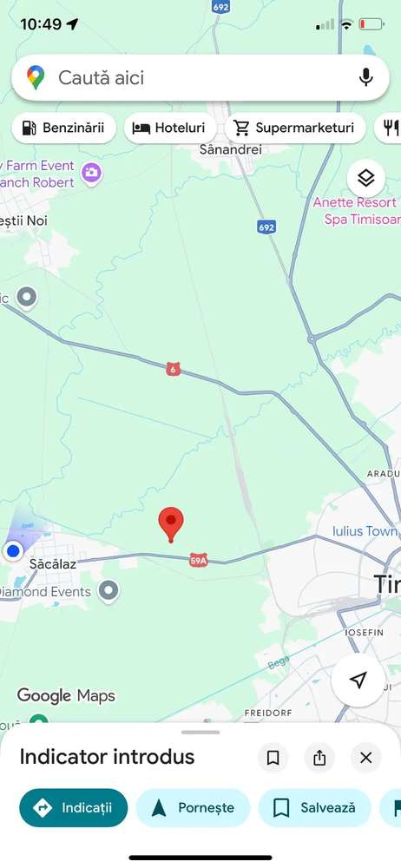This screenshot has height=868, width=401.
Task: Tap the blue current location dot
Action: [12, 551]
